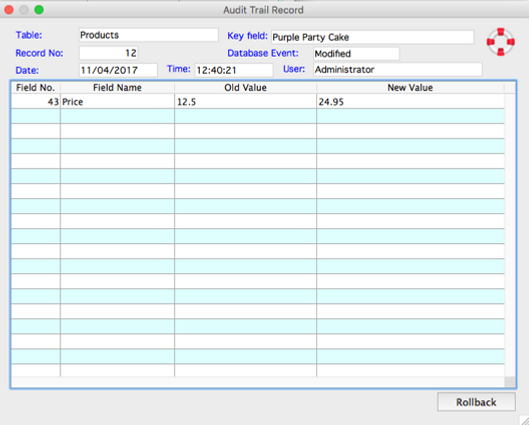Select the Record No field showing 12
The image size is (529, 425).
point(109,53)
